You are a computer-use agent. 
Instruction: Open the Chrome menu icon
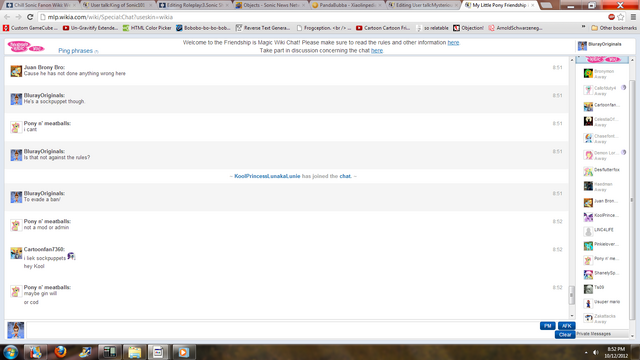pyautogui.click(x=633, y=17)
